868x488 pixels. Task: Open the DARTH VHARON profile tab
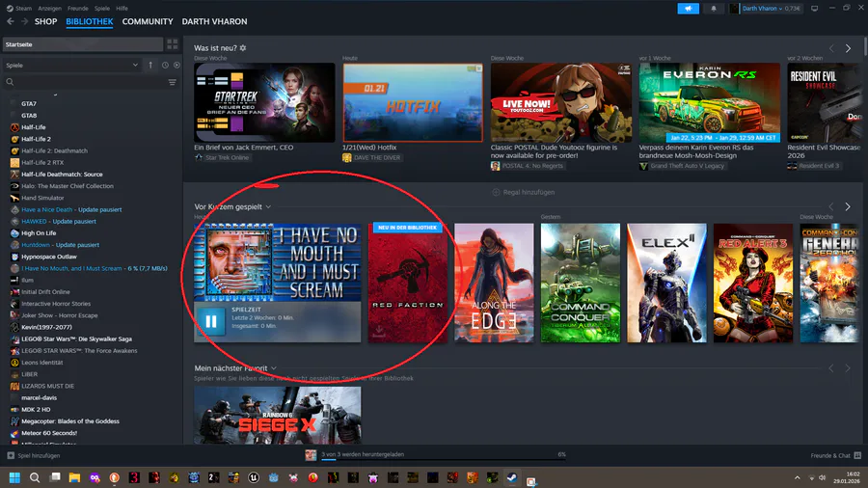[214, 21]
